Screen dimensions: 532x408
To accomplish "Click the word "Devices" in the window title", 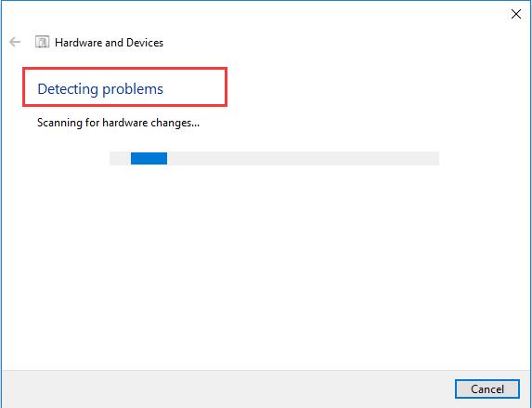I will (145, 43).
